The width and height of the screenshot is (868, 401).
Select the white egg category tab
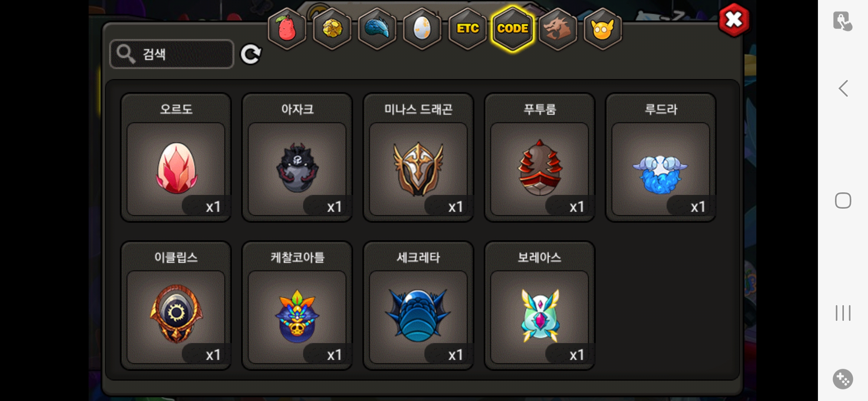[422, 29]
